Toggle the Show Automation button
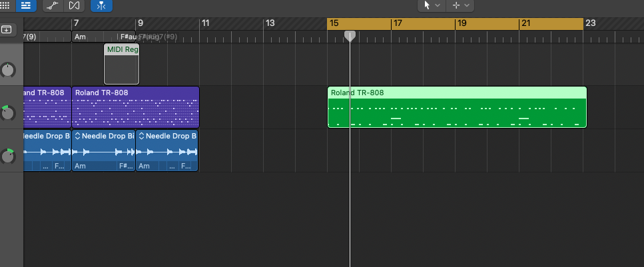Image resolution: width=644 pixels, height=267 pixels. [x=53, y=5]
